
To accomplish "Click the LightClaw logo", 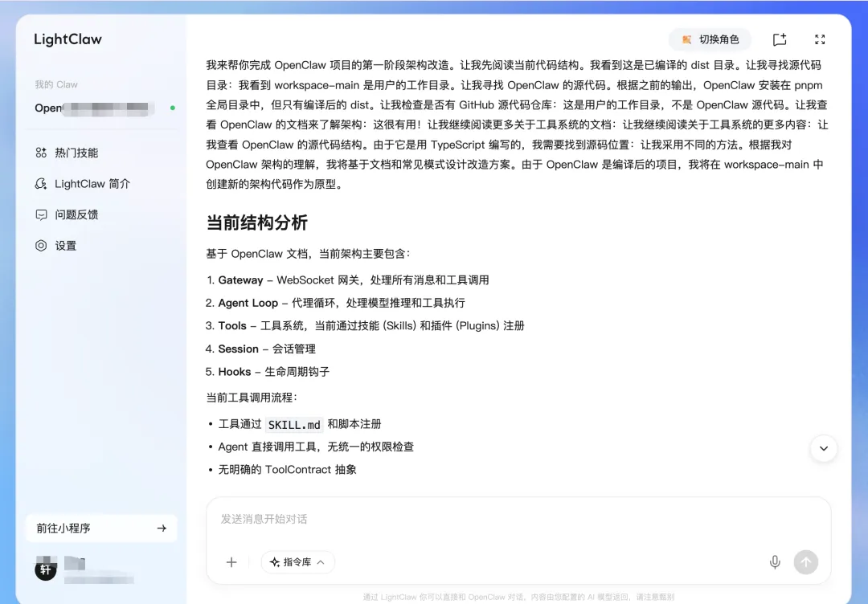I will pyautogui.click(x=68, y=39).
